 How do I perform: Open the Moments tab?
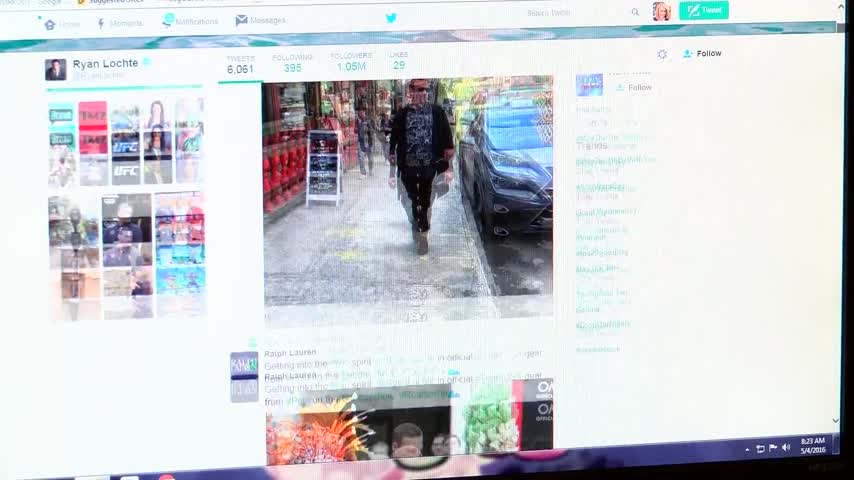click(119, 23)
